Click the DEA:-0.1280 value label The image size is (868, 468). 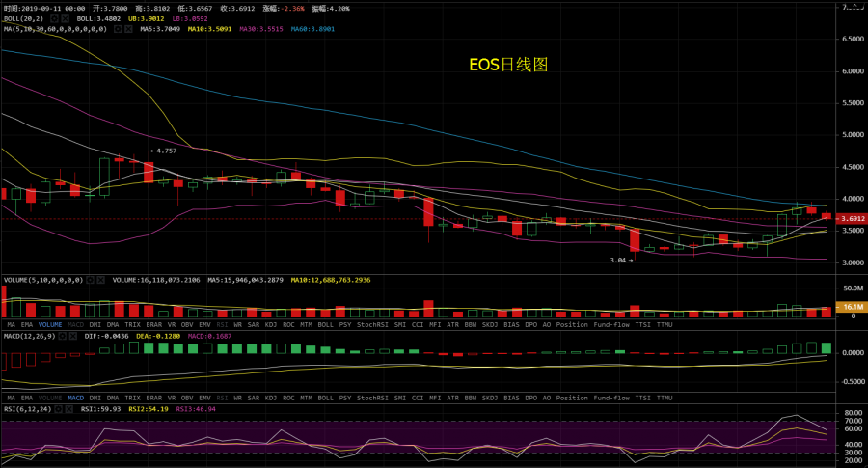158,336
